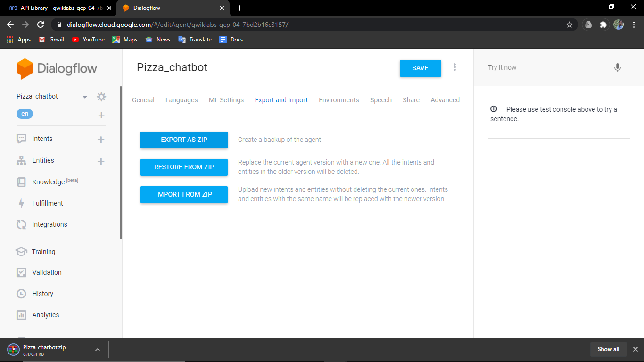The height and width of the screenshot is (362, 644).
Task: Open the History panel
Action: [x=42, y=293]
